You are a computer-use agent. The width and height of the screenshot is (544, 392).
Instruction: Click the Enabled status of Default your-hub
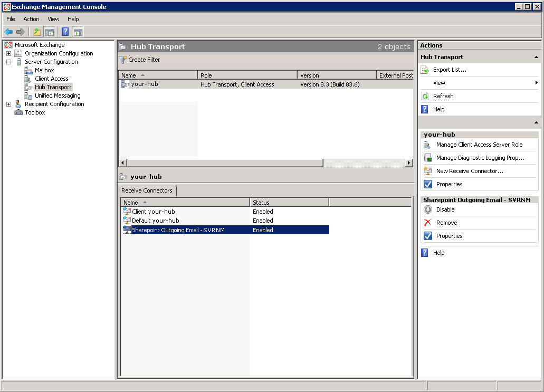263,221
